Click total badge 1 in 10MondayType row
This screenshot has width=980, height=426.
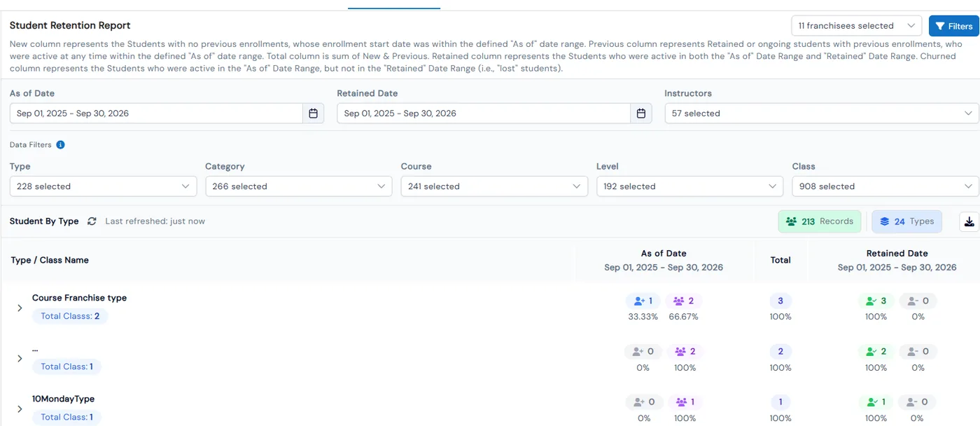(780, 402)
